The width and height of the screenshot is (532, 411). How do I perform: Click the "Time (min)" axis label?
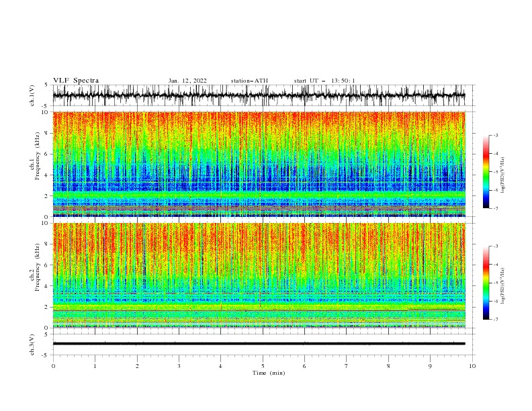269,373
